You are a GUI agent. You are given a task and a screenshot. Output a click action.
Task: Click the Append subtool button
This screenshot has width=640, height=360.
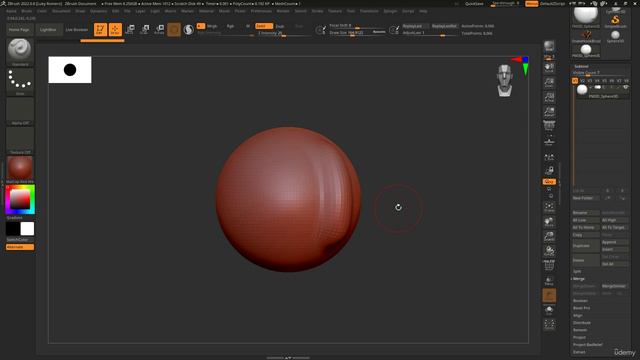point(615,242)
